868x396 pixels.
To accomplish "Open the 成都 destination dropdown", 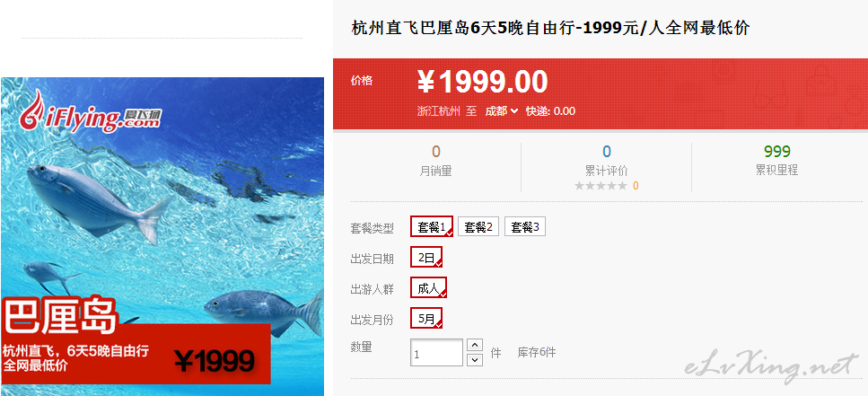I will coord(502,111).
